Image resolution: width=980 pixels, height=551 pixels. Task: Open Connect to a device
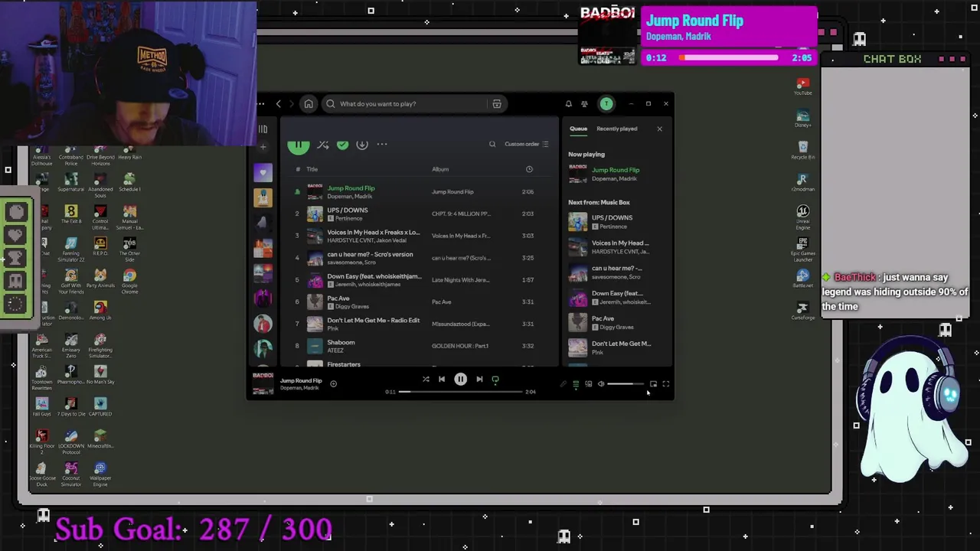pyautogui.click(x=588, y=384)
